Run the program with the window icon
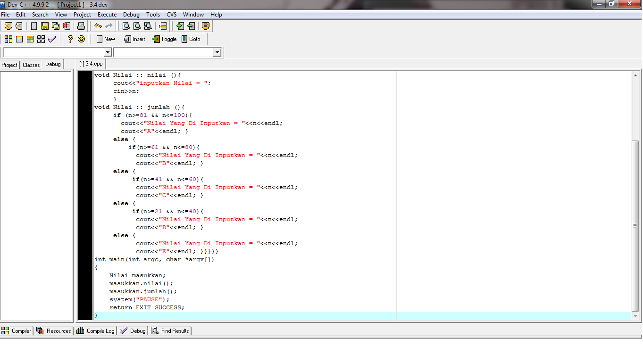Viewport: 643px width, 364px height. click(19, 39)
